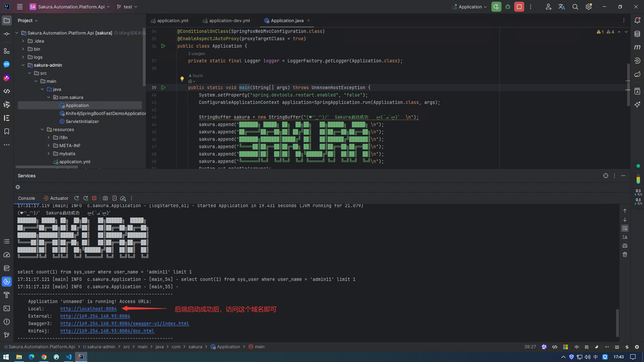Open the Actuator tab

pos(56,198)
